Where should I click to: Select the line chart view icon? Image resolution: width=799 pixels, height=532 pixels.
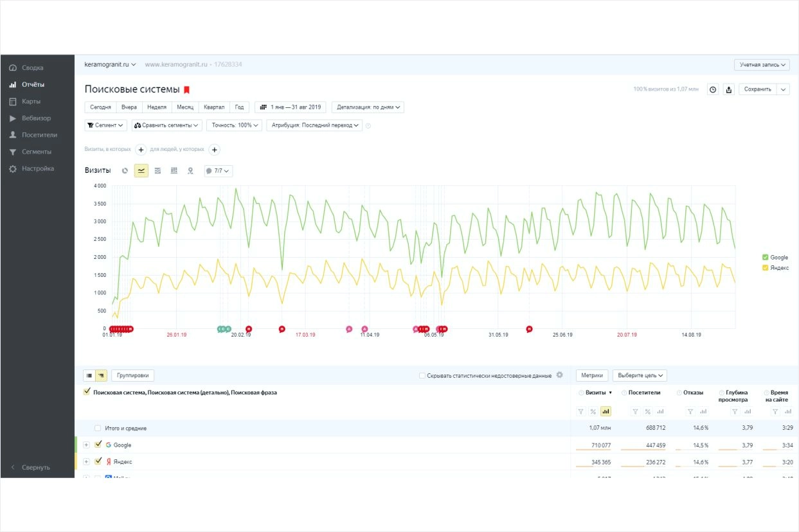coord(141,171)
